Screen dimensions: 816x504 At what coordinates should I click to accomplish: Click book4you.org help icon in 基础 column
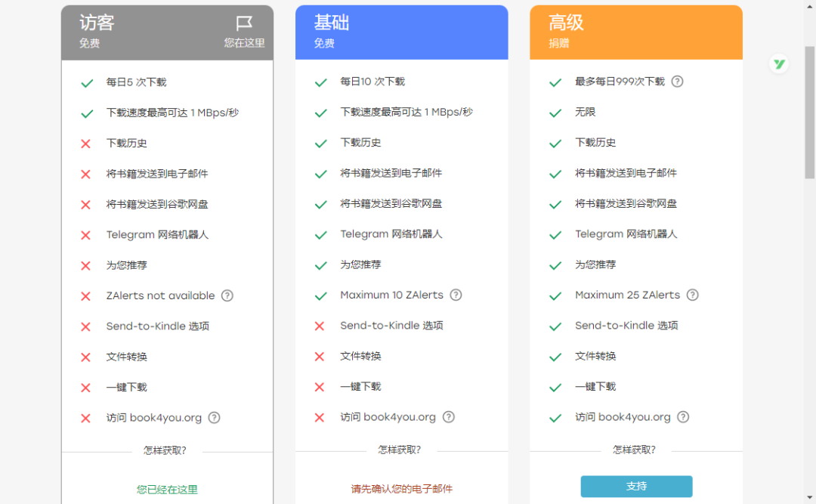pyautogui.click(x=449, y=417)
